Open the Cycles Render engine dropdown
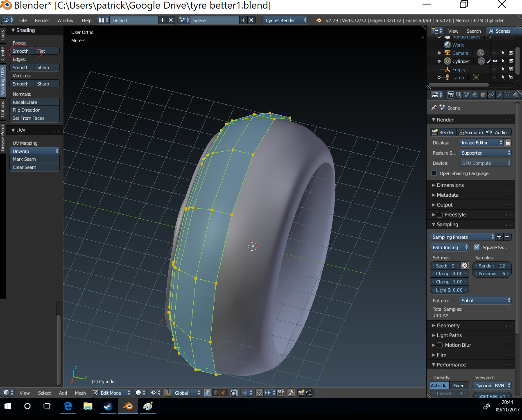The image size is (522, 420). [x=285, y=20]
